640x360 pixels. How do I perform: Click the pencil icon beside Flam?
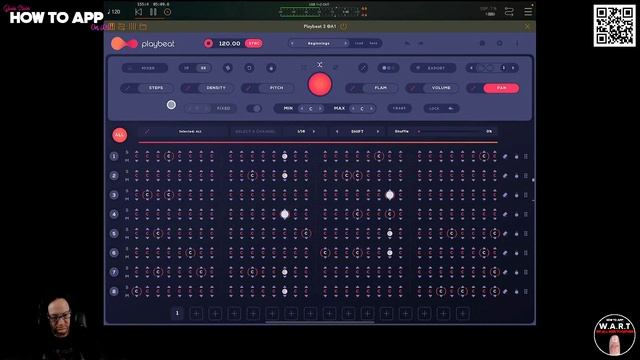353,88
